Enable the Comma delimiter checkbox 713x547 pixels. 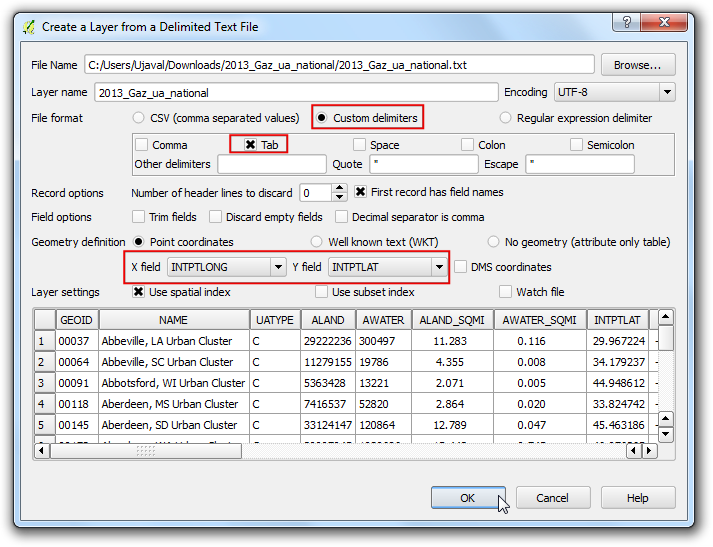click(x=142, y=145)
